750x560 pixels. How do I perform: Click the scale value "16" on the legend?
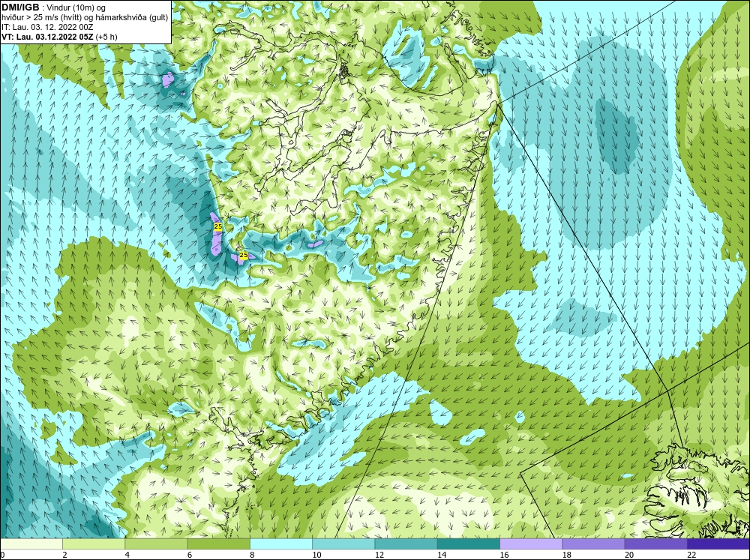click(504, 555)
